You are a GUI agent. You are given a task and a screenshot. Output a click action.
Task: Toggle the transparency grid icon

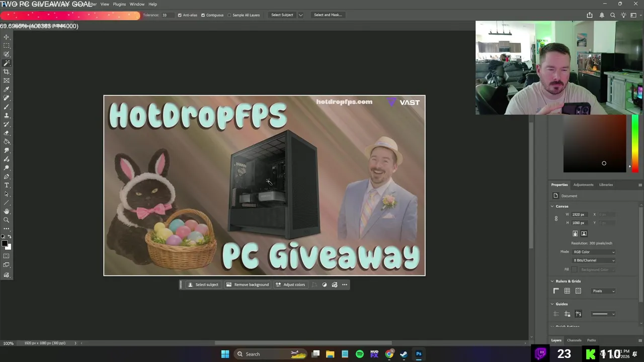click(x=578, y=291)
